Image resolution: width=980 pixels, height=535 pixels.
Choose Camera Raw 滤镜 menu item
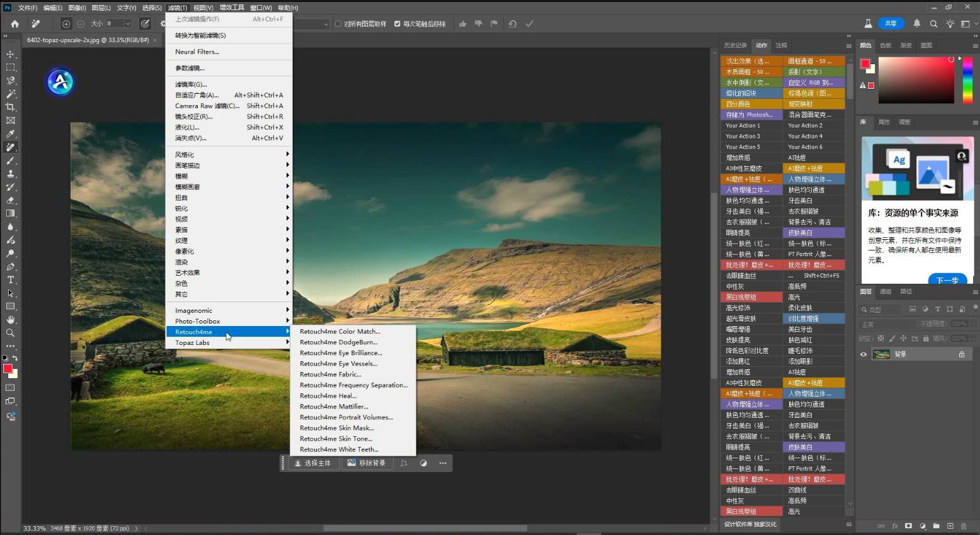coord(228,106)
